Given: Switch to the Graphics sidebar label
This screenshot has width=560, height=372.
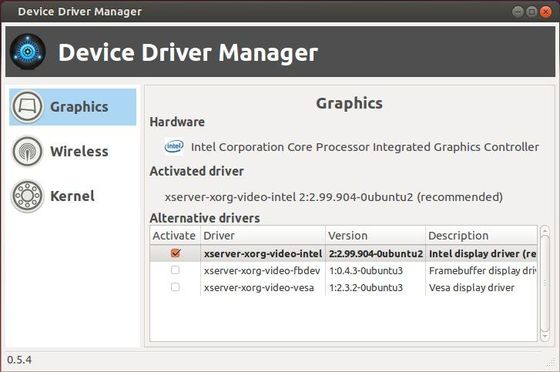Looking at the screenshot, I should [79, 107].
